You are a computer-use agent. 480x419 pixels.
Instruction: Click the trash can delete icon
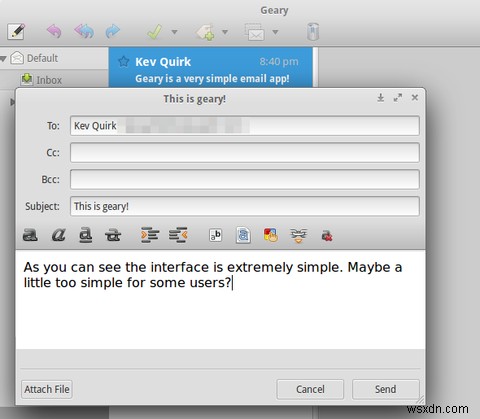point(313,32)
